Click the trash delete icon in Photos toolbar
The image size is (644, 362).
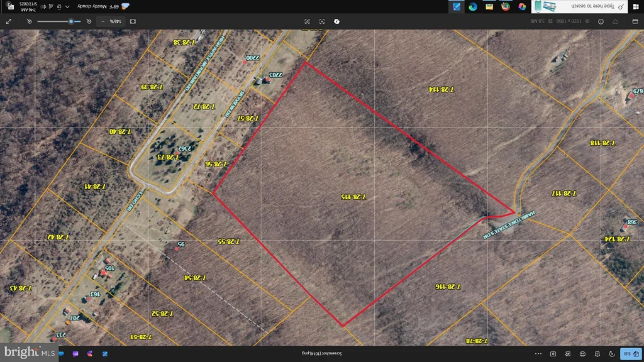coord(597,354)
